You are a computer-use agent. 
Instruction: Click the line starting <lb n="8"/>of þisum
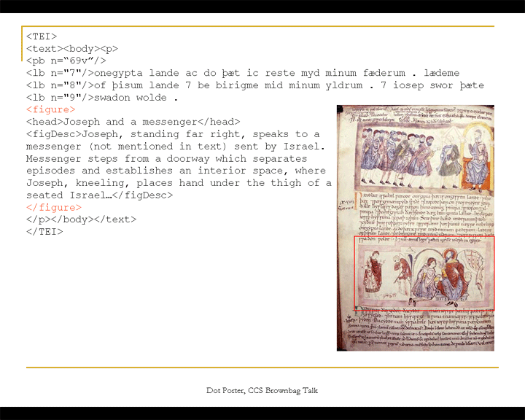pyautogui.click(x=254, y=85)
